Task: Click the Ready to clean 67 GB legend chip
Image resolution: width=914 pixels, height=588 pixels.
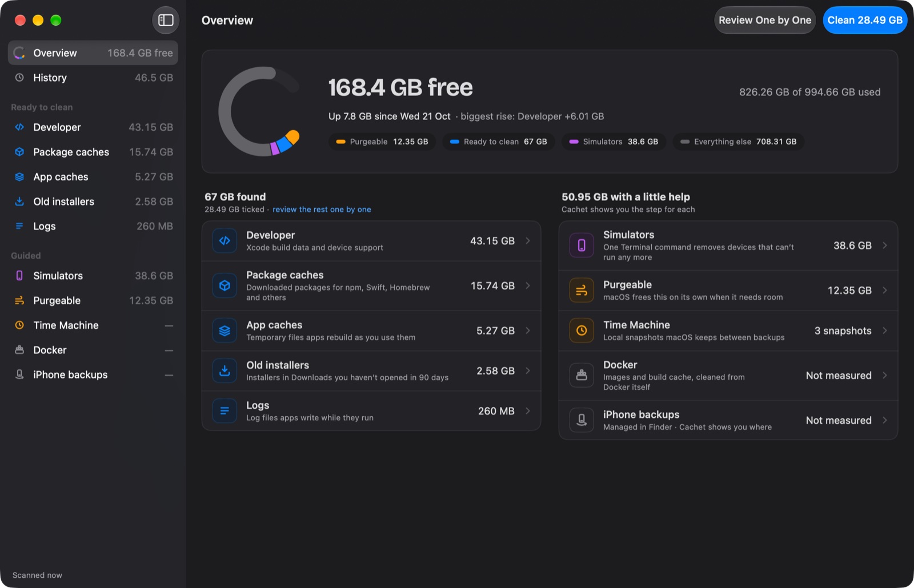Action: [x=499, y=142]
